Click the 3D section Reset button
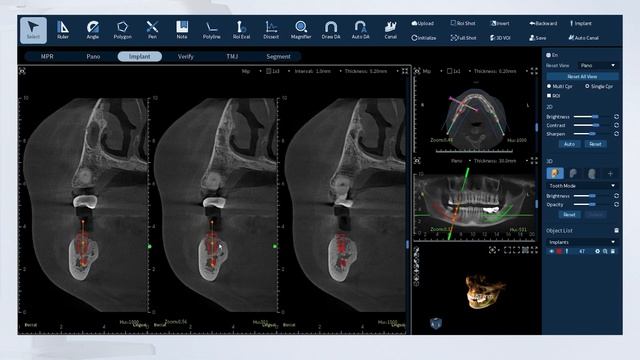The width and height of the screenshot is (640, 360). (x=569, y=214)
